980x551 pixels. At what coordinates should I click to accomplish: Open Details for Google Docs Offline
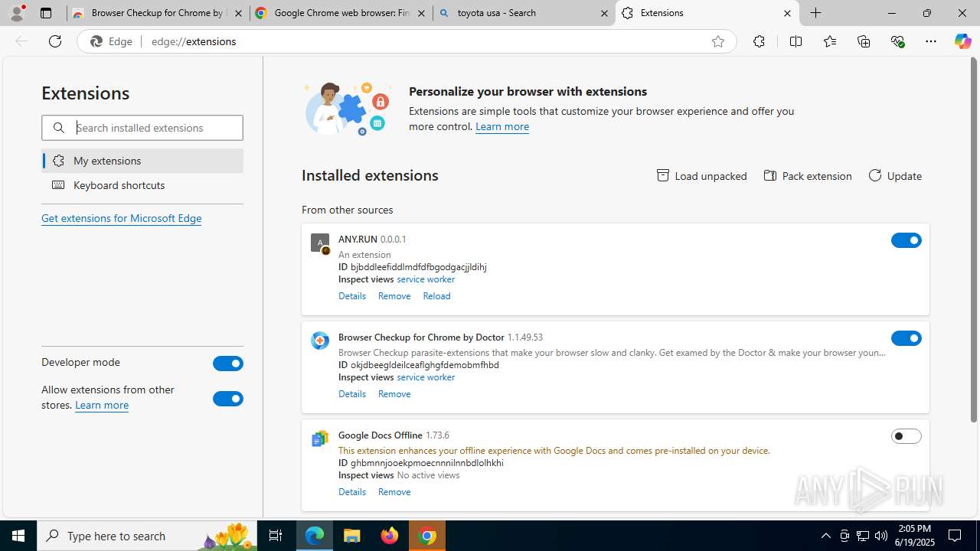pyautogui.click(x=352, y=491)
